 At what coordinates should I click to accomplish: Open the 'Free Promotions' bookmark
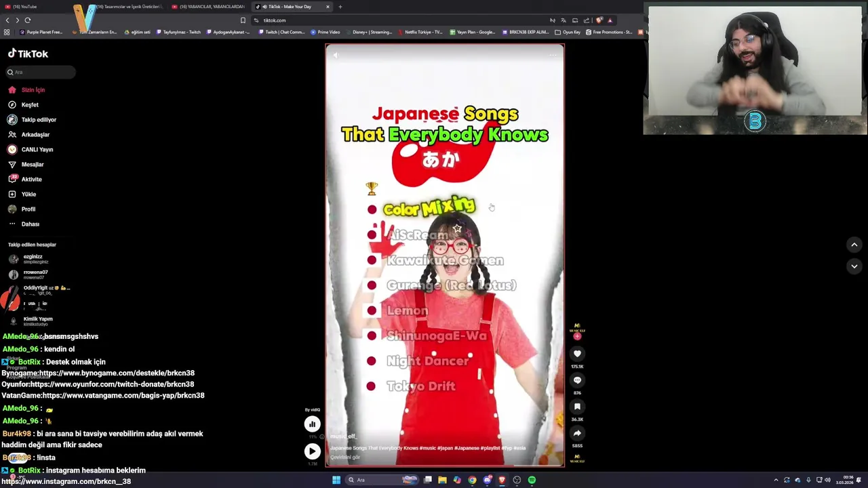pyautogui.click(x=608, y=32)
